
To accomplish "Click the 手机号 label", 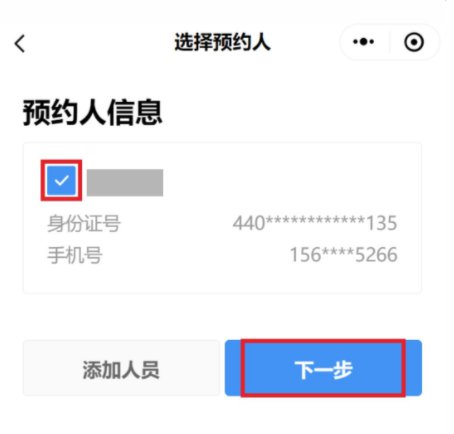I will (x=75, y=255).
